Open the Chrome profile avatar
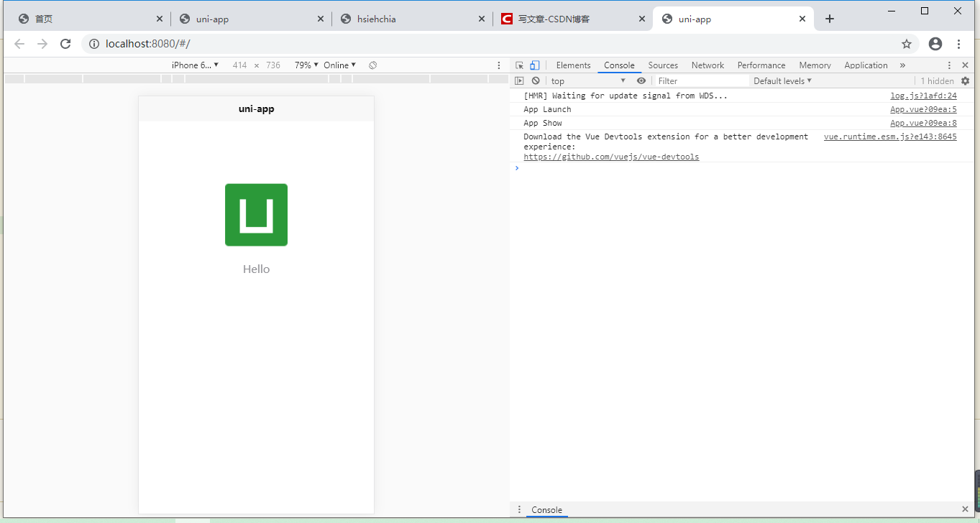 point(935,44)
